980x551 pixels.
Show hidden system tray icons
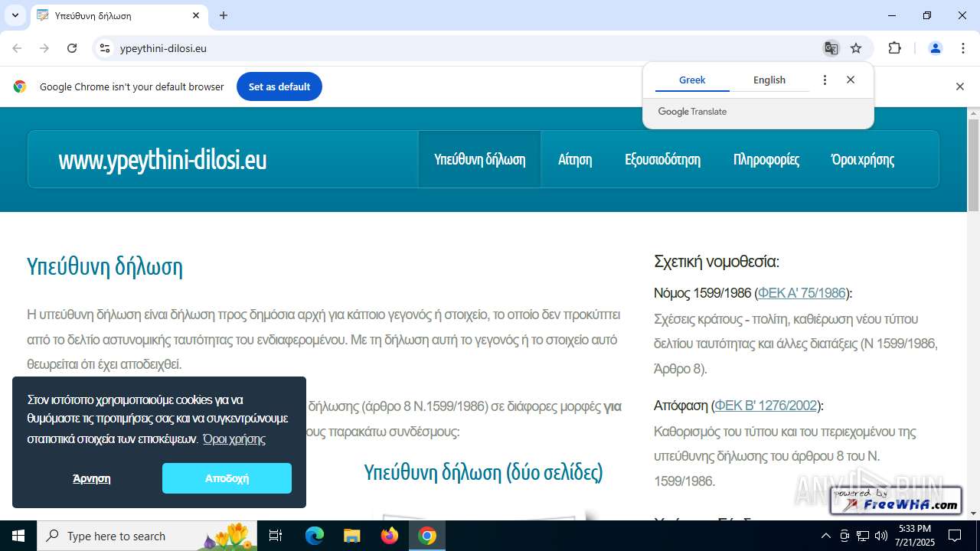pyautogui.click(x=825, y=536)
